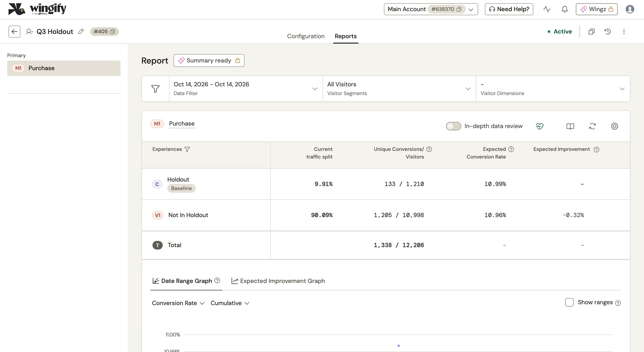Screen dimensions: 644x352
Task: Open Purchase metric settings gear
Action: click(x=614, y=126)
